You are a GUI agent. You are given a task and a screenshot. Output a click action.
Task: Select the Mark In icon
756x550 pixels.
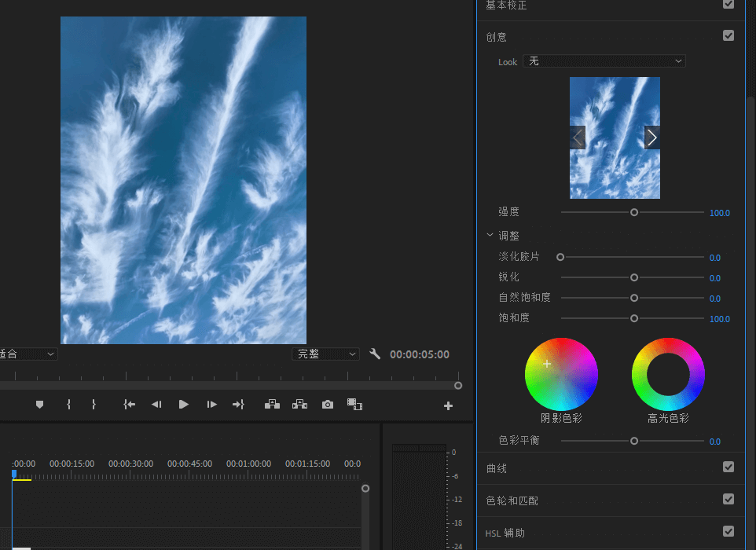68,404
